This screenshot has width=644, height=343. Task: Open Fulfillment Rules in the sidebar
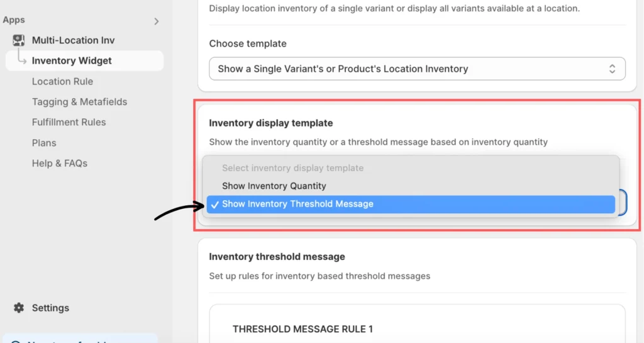click(69, 122)
